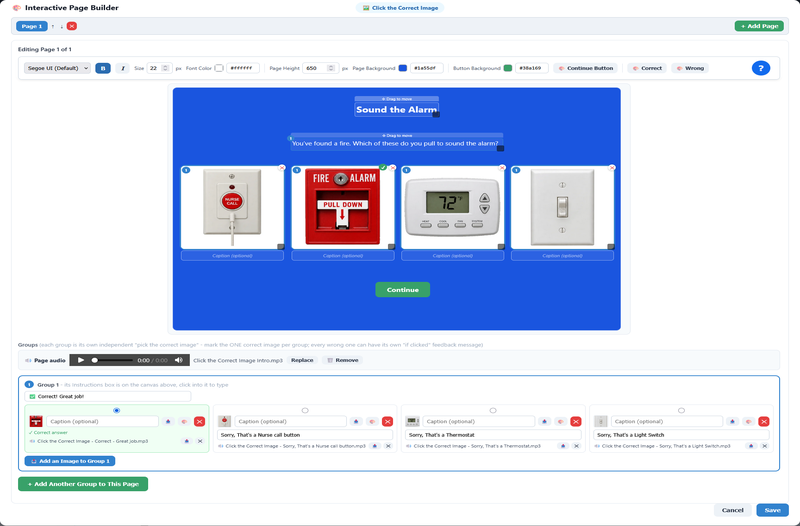Mark the thermostat image as correct answer

493,410
